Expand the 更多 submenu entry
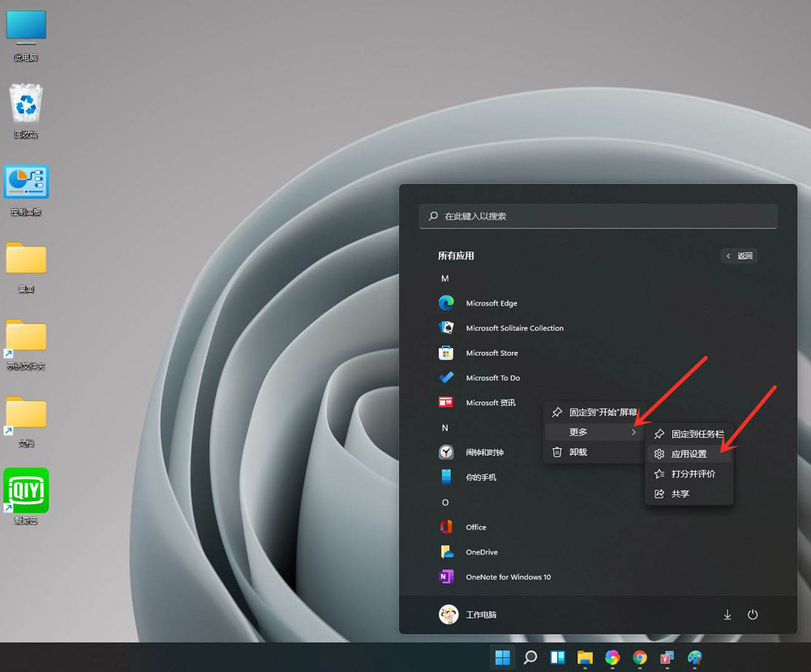 594,431
